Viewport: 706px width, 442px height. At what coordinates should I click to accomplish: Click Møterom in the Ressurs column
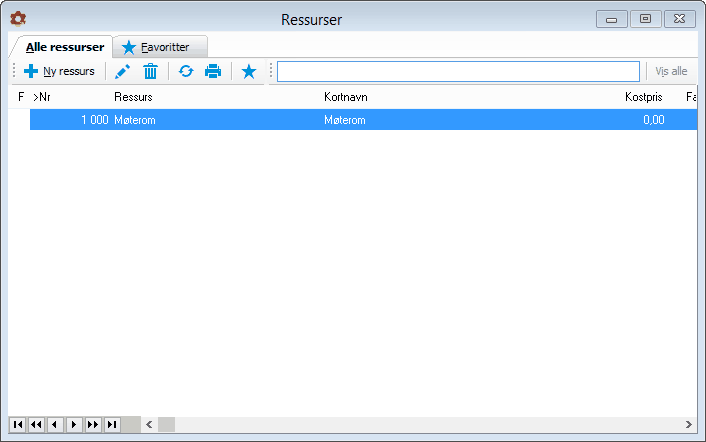(x=135, y=120)
